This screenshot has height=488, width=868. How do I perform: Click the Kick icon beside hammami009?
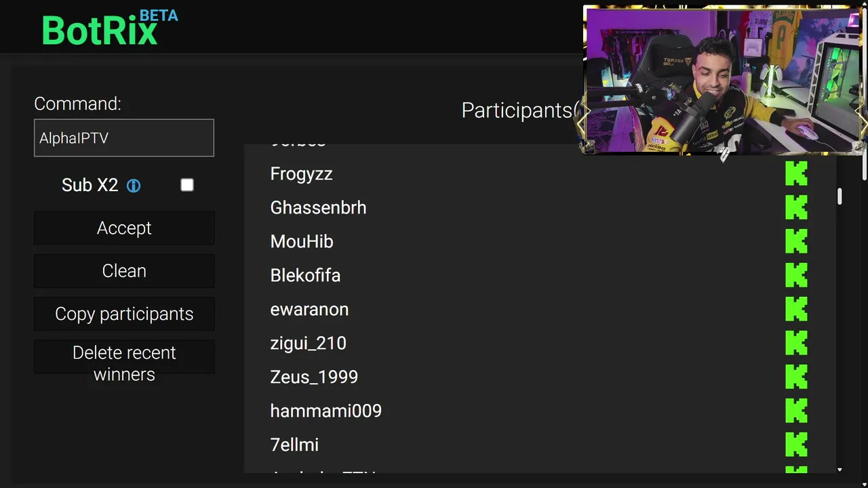point(796,411)
